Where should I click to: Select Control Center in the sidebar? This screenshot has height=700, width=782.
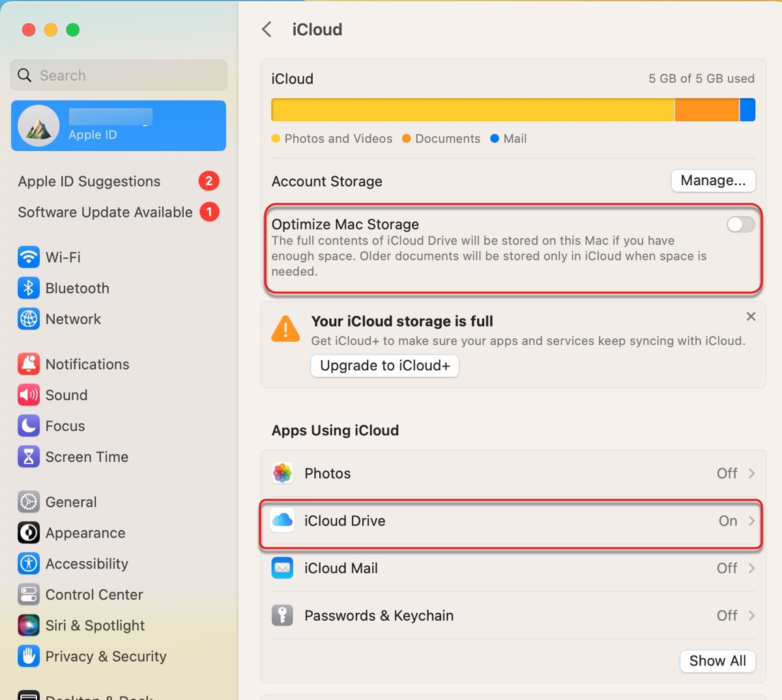point(119,594)
